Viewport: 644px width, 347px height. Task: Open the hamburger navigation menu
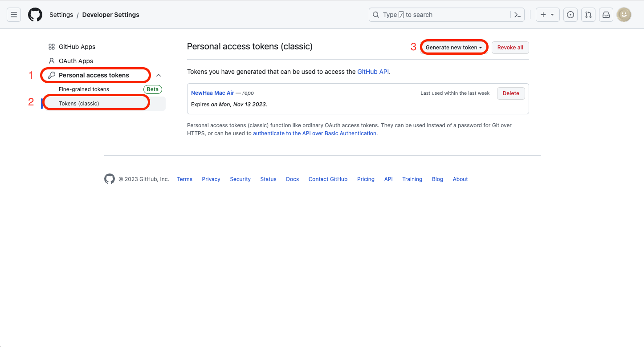pos(14,15)
